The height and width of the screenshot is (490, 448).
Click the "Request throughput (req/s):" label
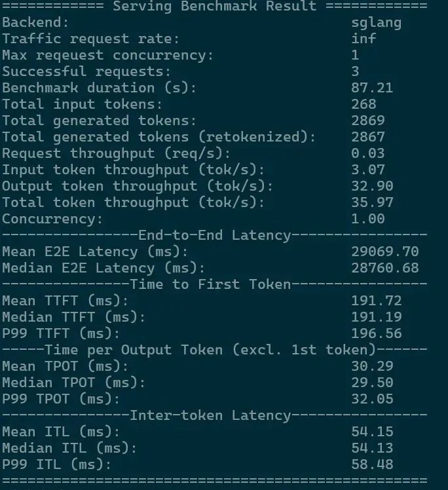[117, 153]
